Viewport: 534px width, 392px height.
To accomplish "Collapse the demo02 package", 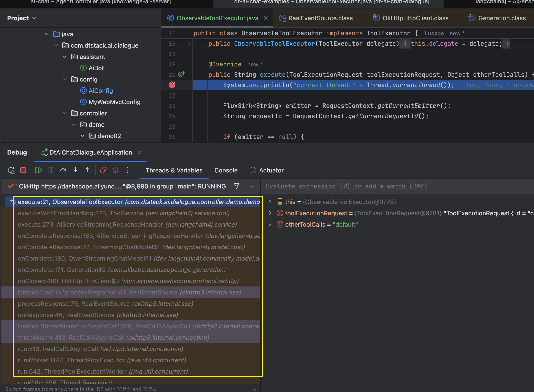I will pyautogui.click(x=82, y=136).
